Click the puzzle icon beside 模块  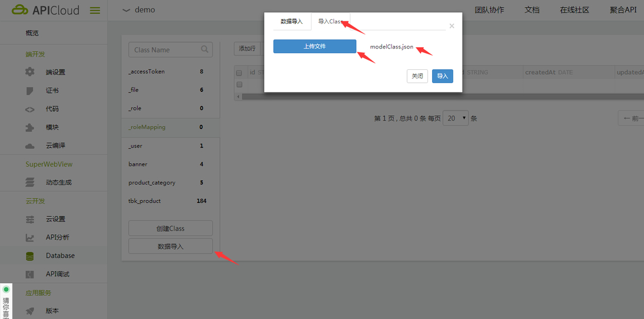coord(30,127)
